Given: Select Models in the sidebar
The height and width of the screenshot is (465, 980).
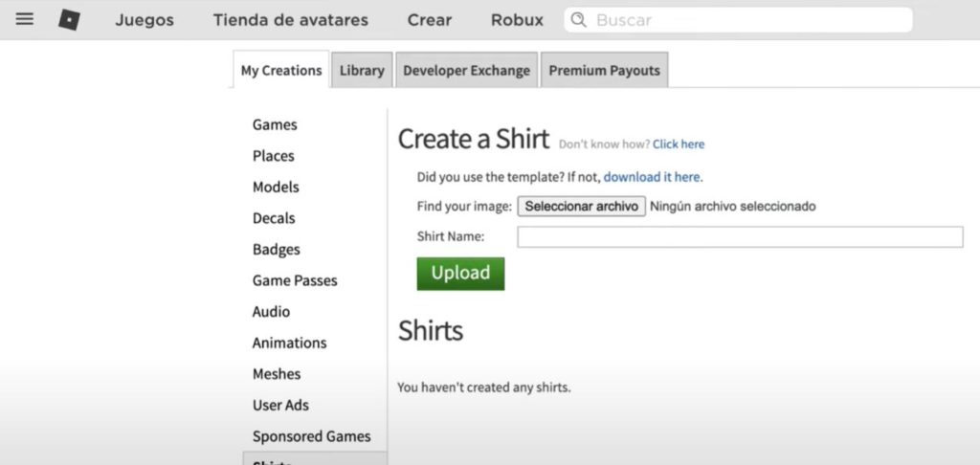Looking at the screenshot, I should [x=276, y=187].
